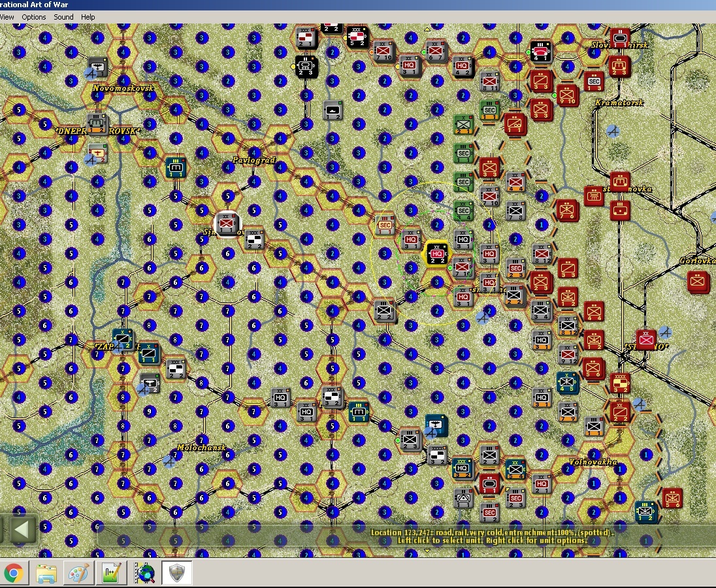Select the red infantry stack 9-10
Image resolution: width=716 pixels, height=588 pixels.
(568, 96)
